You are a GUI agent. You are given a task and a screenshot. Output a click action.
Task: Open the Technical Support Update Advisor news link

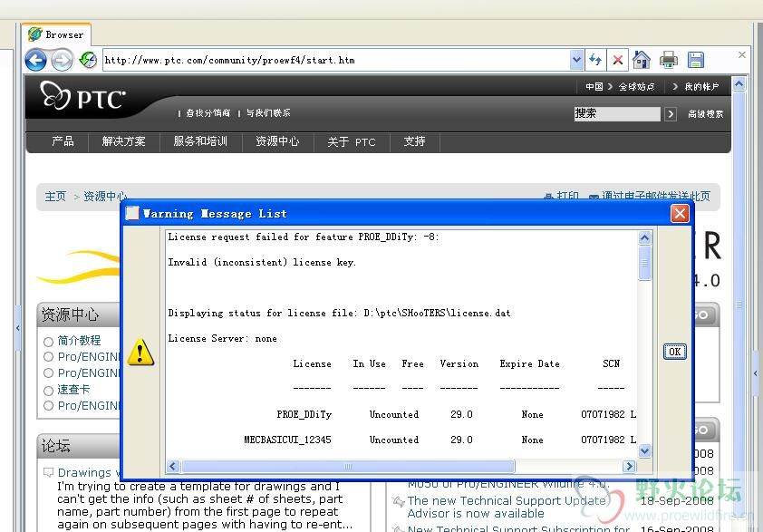click(506, 508)
